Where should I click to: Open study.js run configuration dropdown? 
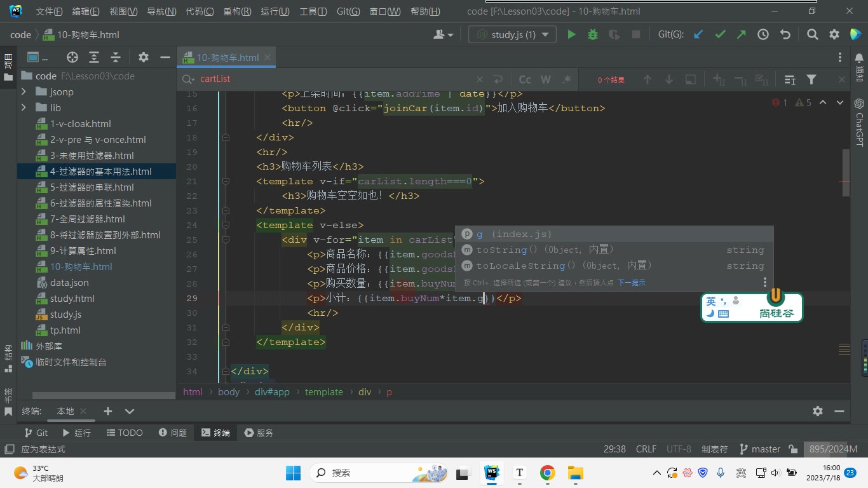[x=512, y=35]
